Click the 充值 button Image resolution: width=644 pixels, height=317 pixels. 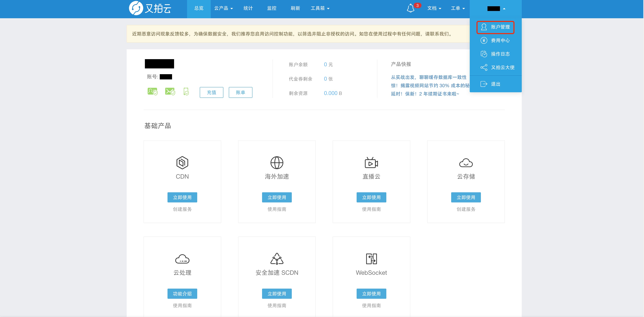coord(212,92)
